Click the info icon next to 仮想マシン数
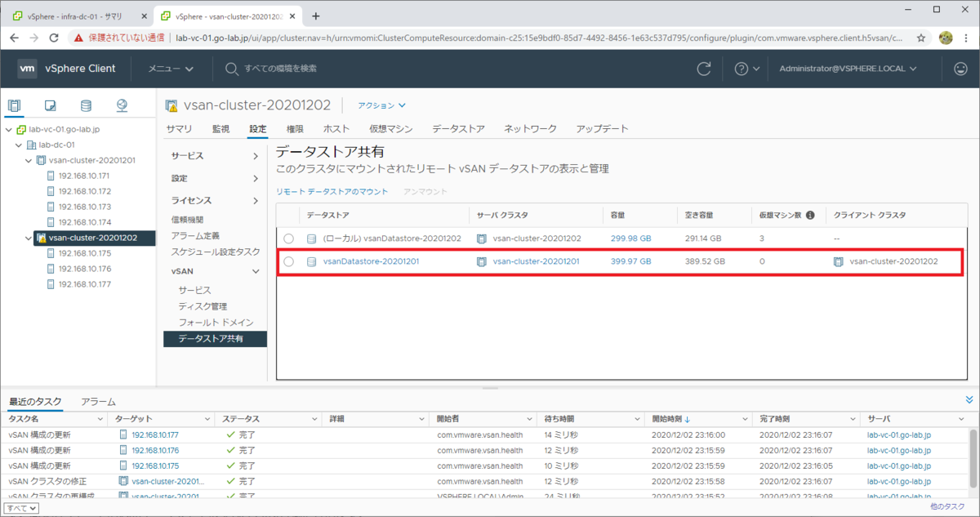Viewport: 980px width, 517px height. [x=810, y=216]
